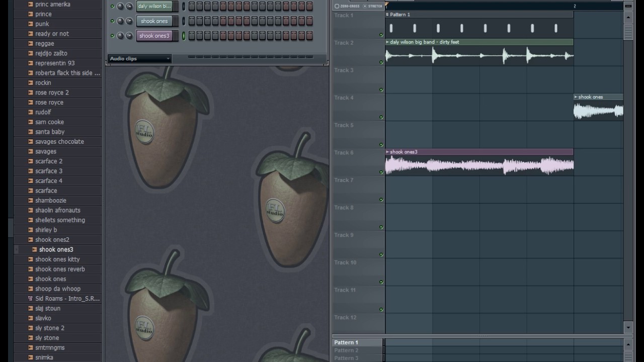Viewport: 644px width, 362px height.
Task: Open the 'Pattern 1' clip menu arrow
Action: point(387,15)
